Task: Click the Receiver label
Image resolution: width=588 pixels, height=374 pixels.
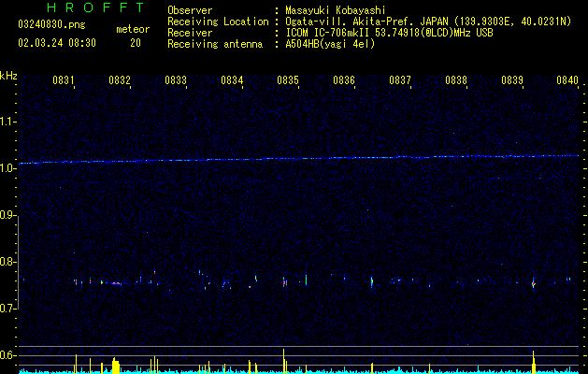Action: 190,33
